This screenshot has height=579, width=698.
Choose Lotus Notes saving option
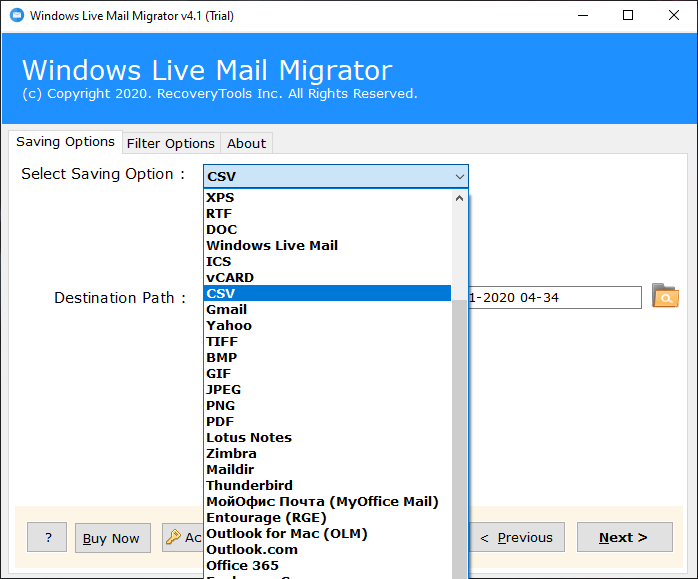[327, 438]
